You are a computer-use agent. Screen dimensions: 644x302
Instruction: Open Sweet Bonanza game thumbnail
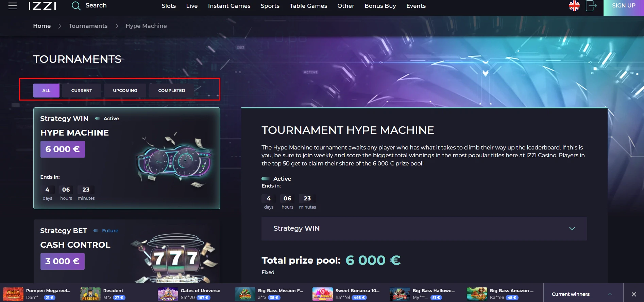pos(323,294)
